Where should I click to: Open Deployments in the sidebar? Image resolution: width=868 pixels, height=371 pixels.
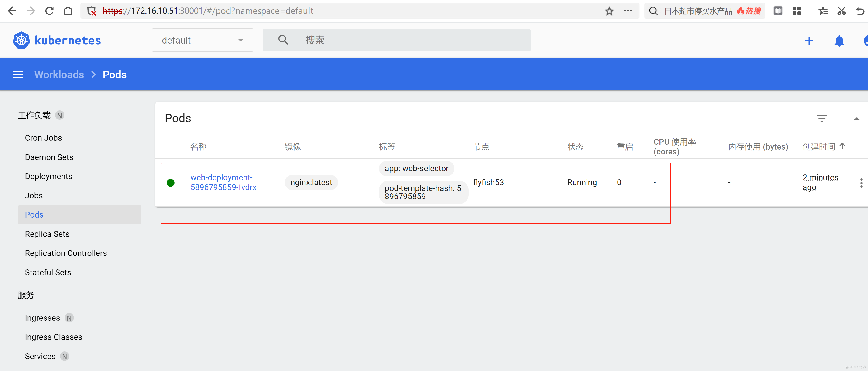tap(48, 176)
